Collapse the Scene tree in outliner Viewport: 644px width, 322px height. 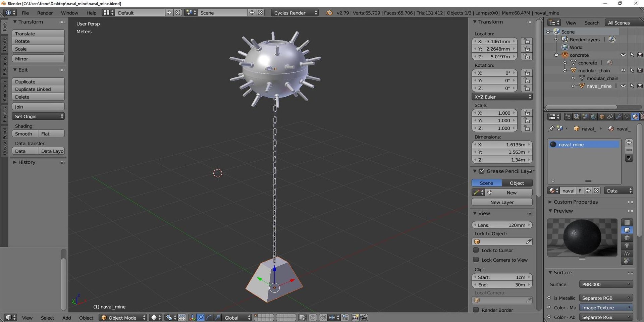click(548, 32)
